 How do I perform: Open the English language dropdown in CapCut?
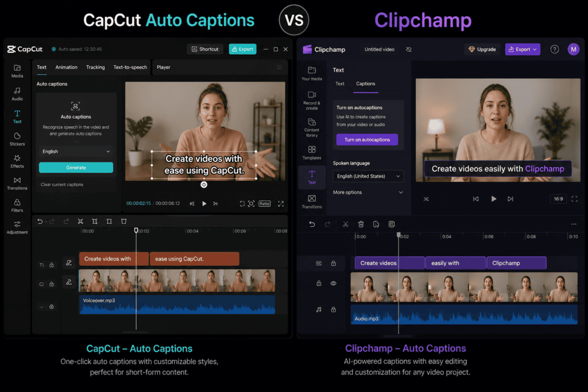coord(76,152)
